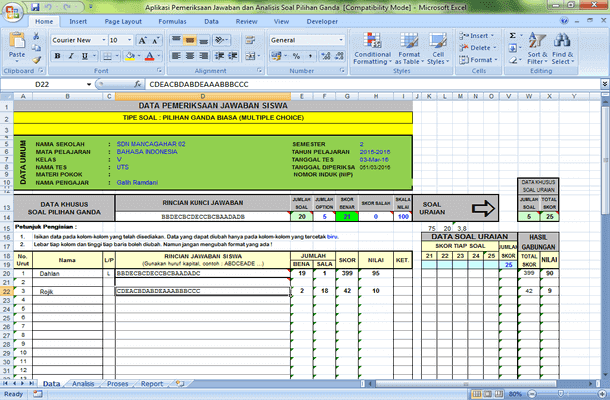Viewport: 610px width, 400px height.
Task: Open the Format cells menu
Action: click(478, 60)
